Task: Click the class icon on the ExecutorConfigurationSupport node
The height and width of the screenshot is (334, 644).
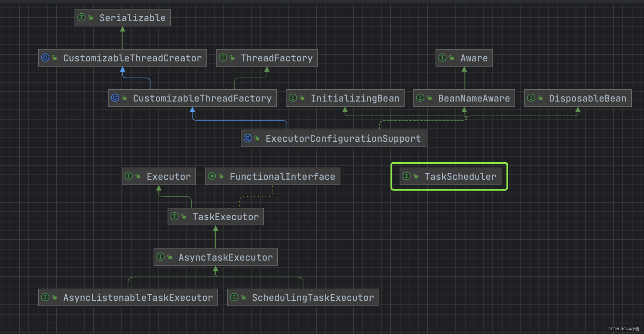Action: [x=248, y=138]
